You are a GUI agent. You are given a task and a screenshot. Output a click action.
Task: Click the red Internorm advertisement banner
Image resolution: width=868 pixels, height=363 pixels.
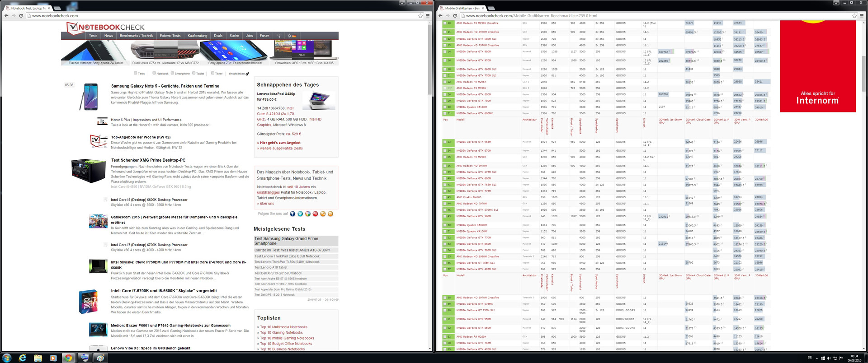pyautogui.click(x=818, y=66)
